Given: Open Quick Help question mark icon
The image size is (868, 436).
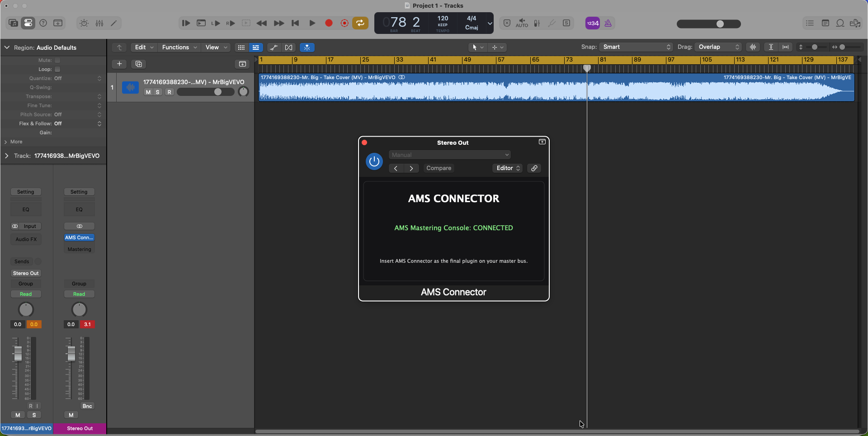Looking at the screenshot, I should click(43, 23).
